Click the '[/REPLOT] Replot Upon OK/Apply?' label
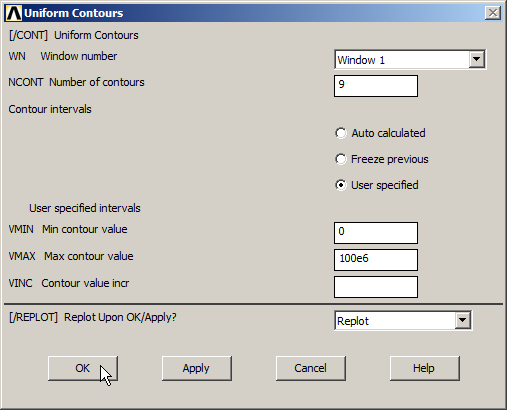Screen dimensions: 507x410 [x=93, y=317]
